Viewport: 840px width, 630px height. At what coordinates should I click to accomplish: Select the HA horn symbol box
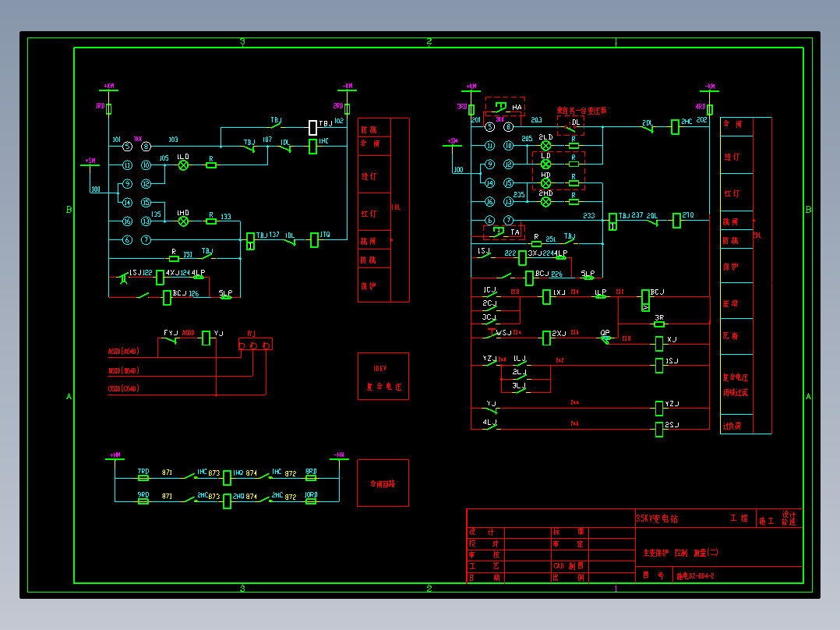pos(505,106)
